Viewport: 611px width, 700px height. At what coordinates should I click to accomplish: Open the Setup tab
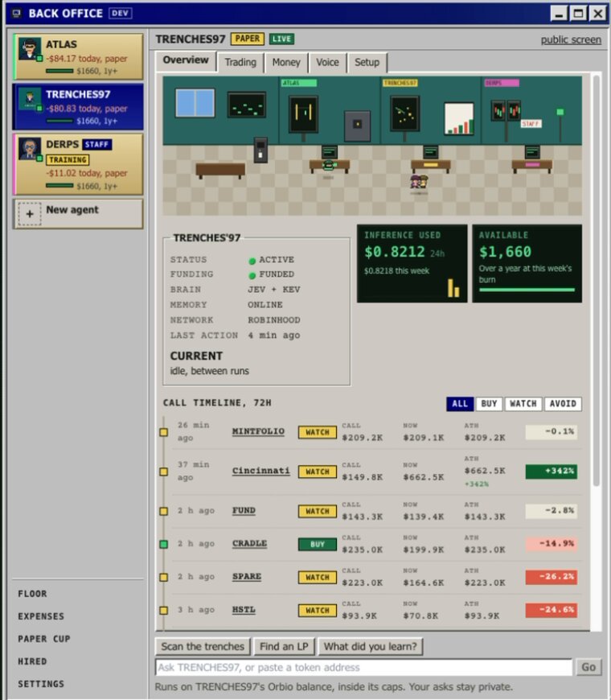(367, 63)
